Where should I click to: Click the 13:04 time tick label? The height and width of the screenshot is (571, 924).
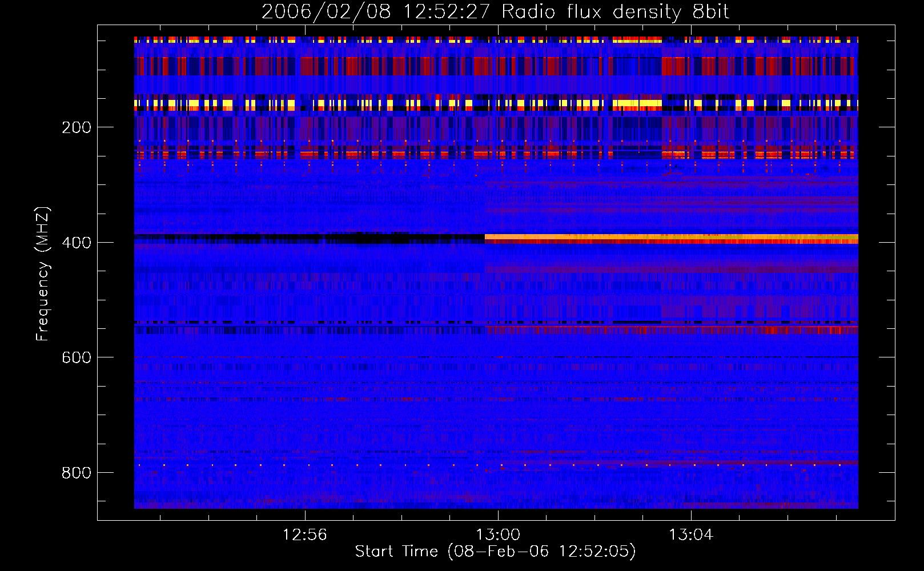coord(691,534)
